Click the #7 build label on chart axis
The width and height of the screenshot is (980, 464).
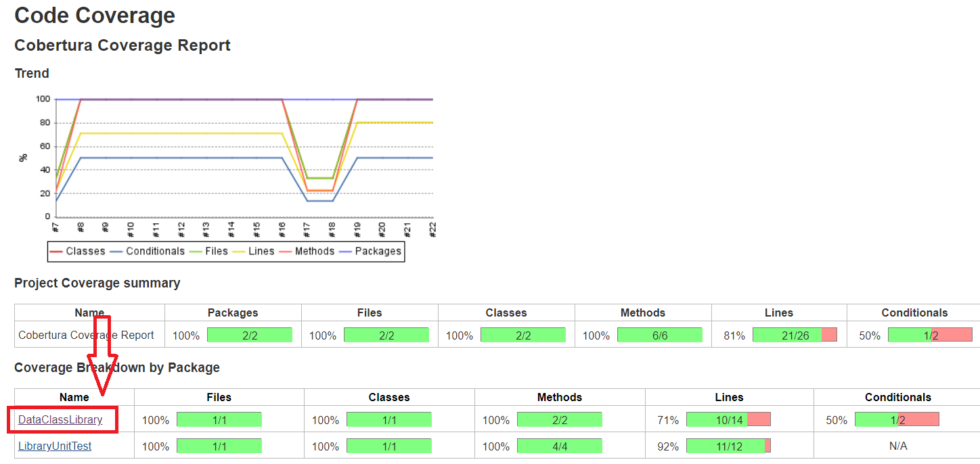[x=55, y=226]
